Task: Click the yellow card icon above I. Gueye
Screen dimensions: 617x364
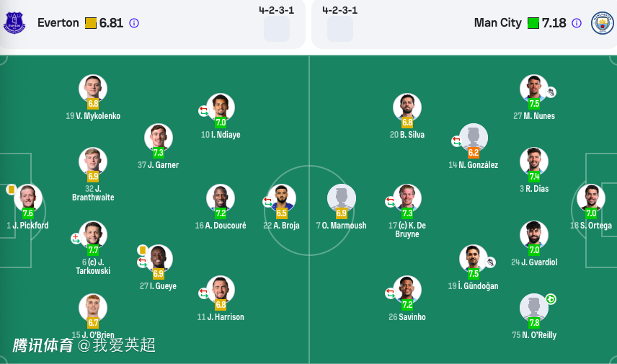Action: click(x=143, y=250)
